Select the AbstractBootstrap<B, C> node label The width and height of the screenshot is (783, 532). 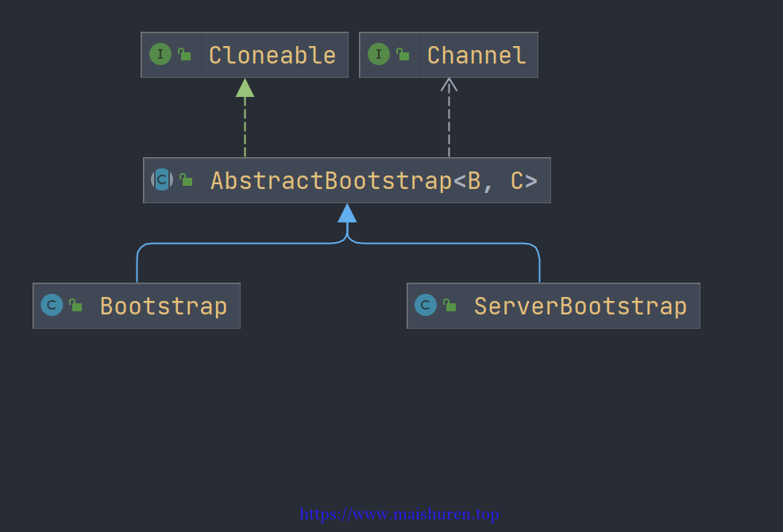click(x=374, y=181)
